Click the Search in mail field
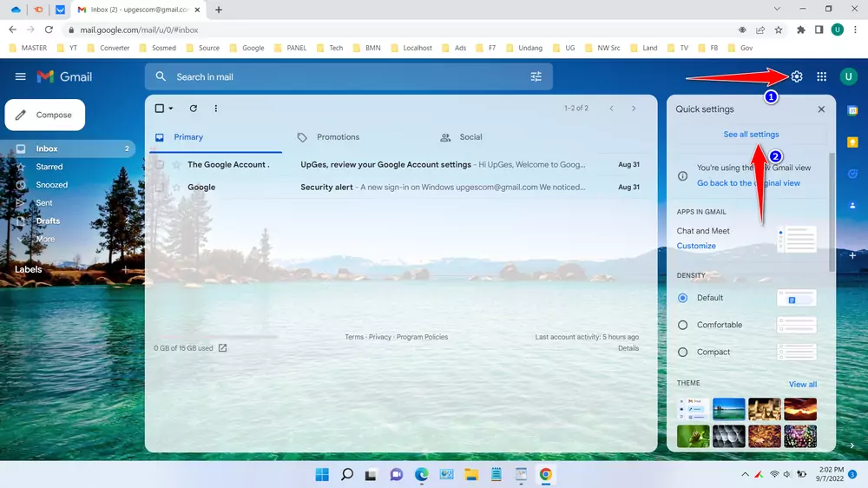 (349, 76)
